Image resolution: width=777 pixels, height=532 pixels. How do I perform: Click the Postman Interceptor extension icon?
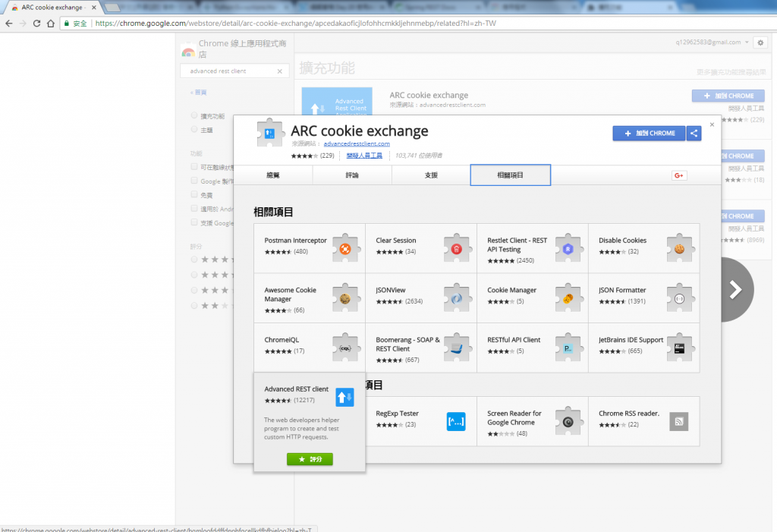tap(345, 248)
